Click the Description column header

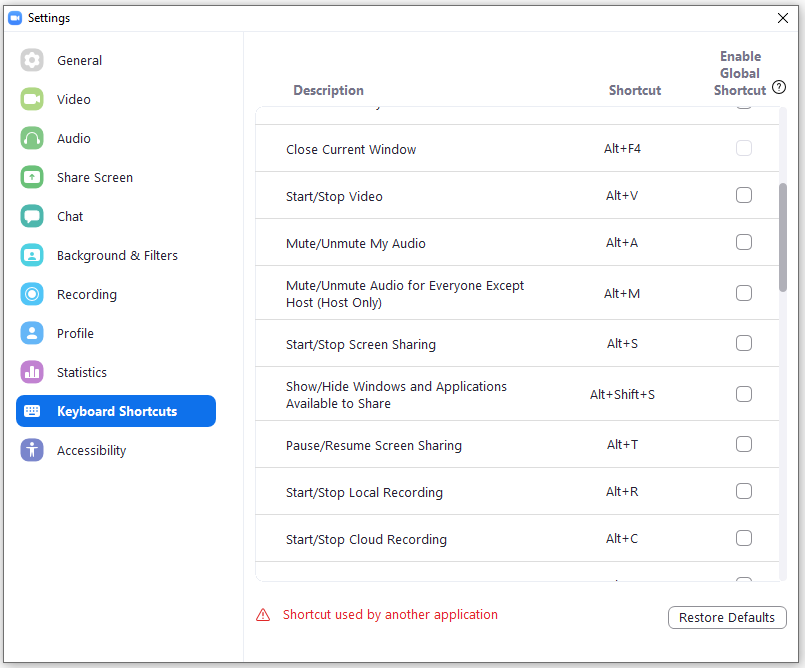pos(329,90)
